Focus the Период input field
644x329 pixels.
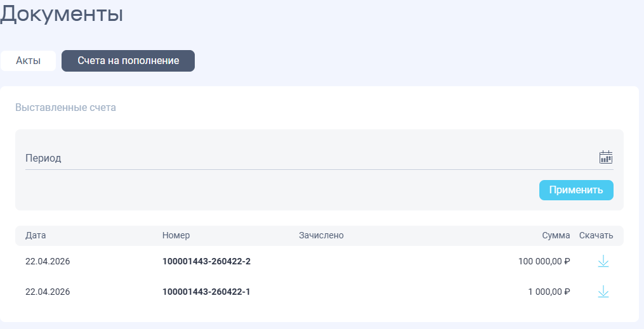(x=305, y=158)
